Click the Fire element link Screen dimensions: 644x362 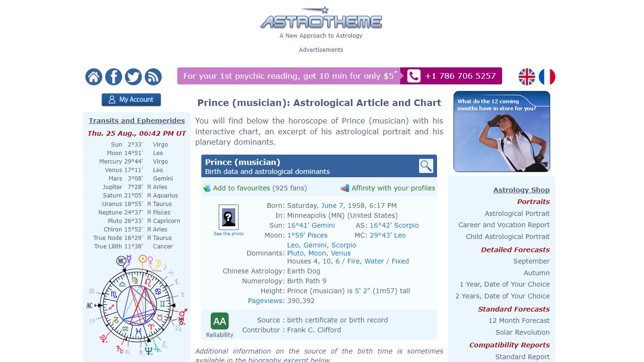pyautogui.click(x=354, y=261)
